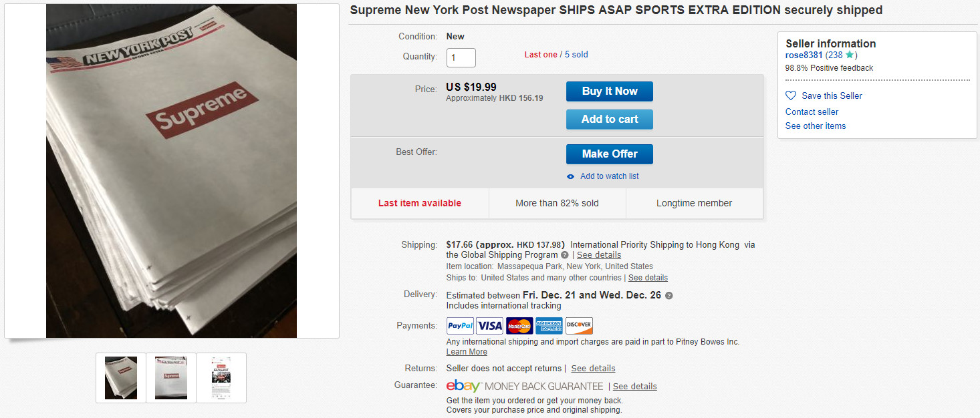Image resolution: width=980 pixels, height=418 pixels.
Task: Click the American Express icon
Action: pyautogui.click(x=549, y=326)
